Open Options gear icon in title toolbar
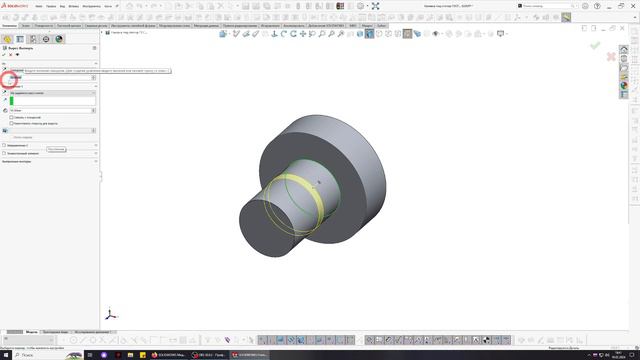This screenshot has width=640, height=360. [x=360, y=6]
